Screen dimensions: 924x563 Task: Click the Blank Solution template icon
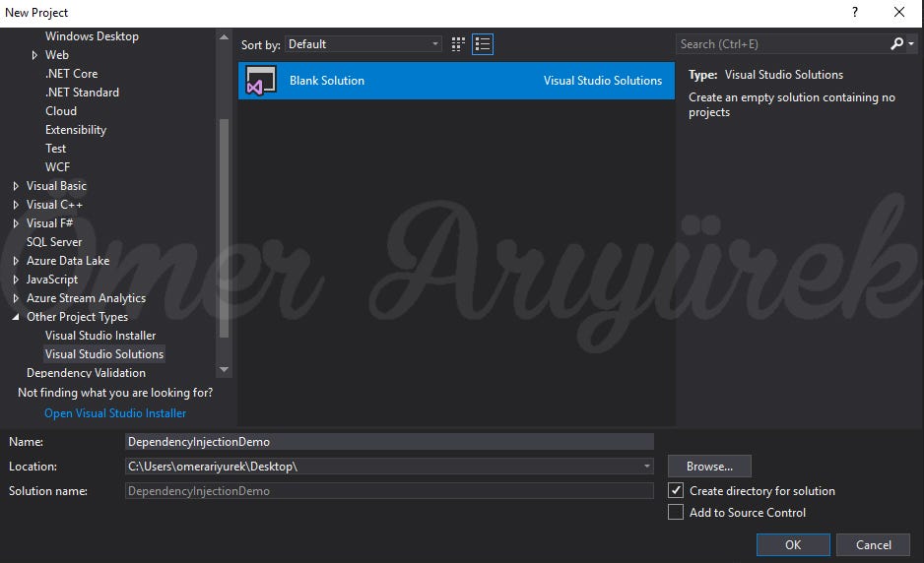pos(260,81)
